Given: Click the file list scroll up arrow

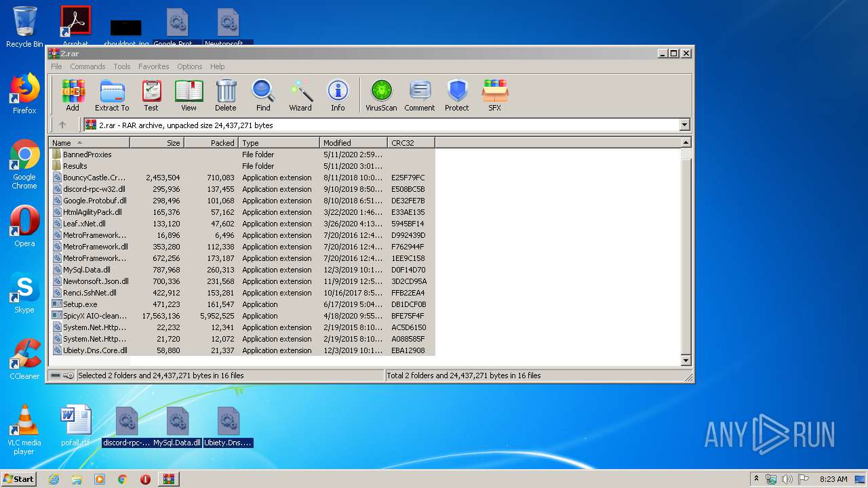Looking at the screenshot, I should 686,143.
